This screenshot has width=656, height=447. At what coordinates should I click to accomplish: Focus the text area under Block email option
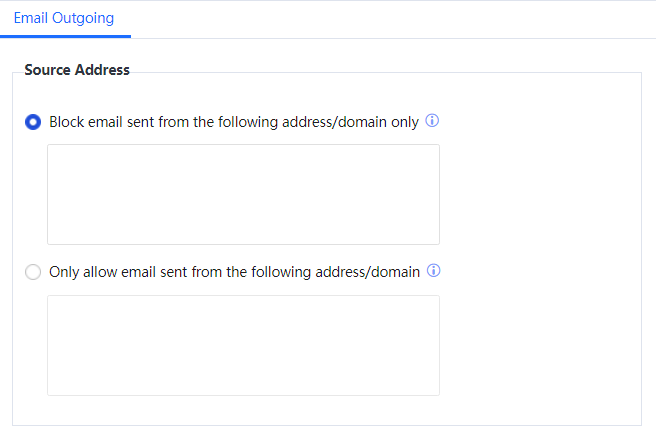click(x=243, y=194)
